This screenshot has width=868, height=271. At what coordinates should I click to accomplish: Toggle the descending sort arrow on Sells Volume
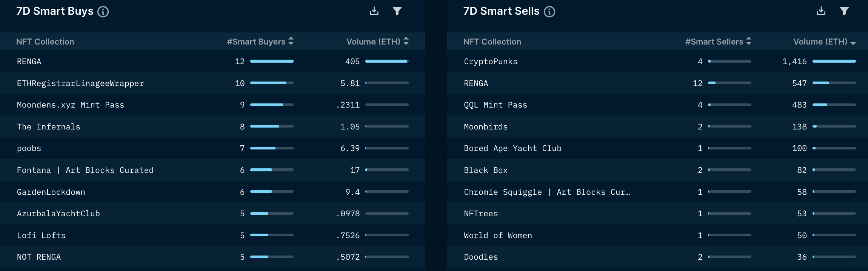853,43
